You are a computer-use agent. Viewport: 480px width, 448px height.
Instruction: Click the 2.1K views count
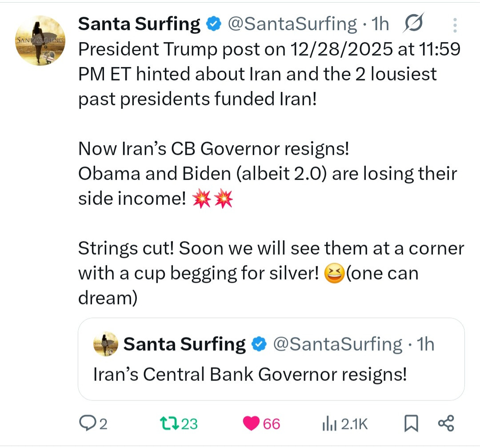(354, 424)
